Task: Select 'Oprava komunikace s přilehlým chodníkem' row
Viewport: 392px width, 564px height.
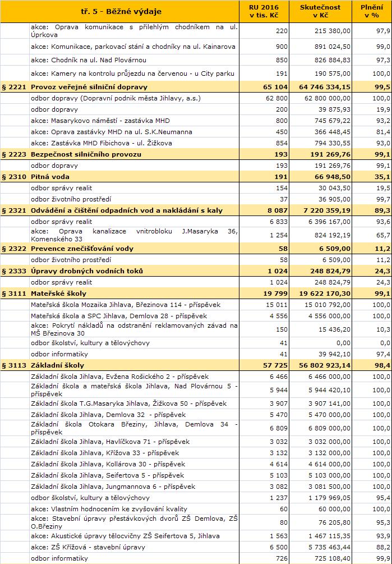Action: coord(196,31)
